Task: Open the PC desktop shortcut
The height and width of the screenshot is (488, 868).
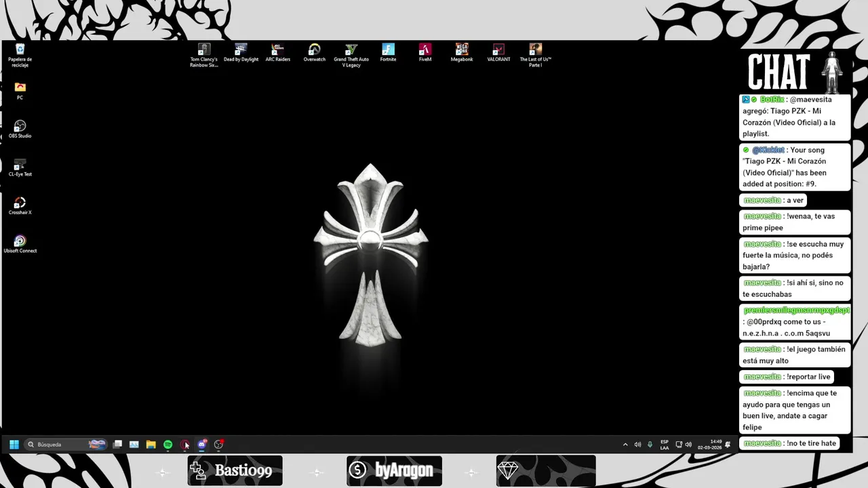Action: coord(20,91)
